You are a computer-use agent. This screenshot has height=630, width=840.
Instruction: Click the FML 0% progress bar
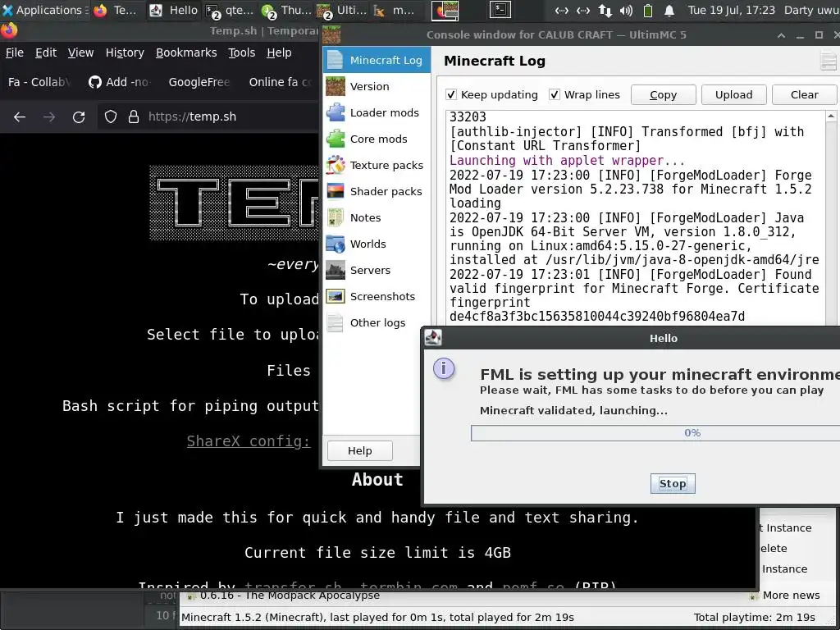(655, 433)
